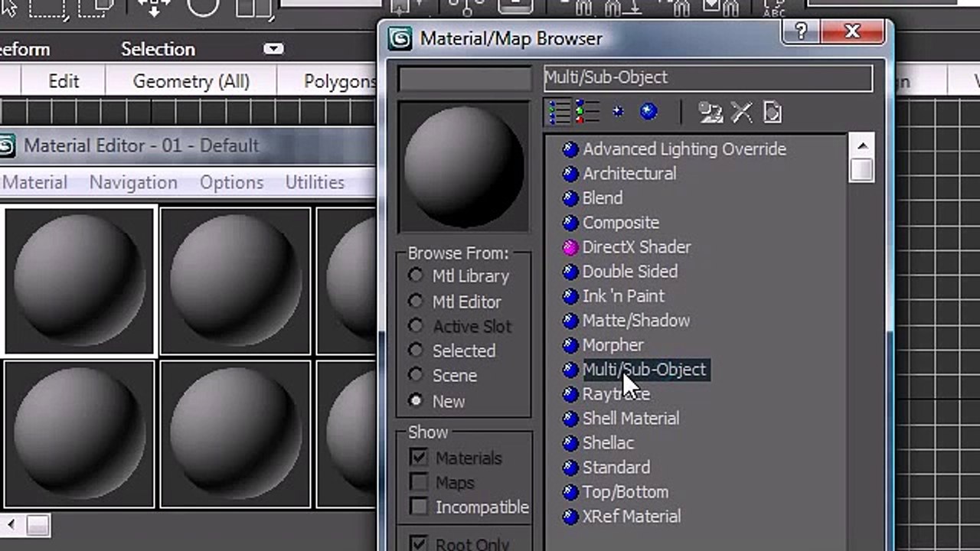Click the Material/Map Browser title bar icon
The image size is (980, 551).
[400, 38]
